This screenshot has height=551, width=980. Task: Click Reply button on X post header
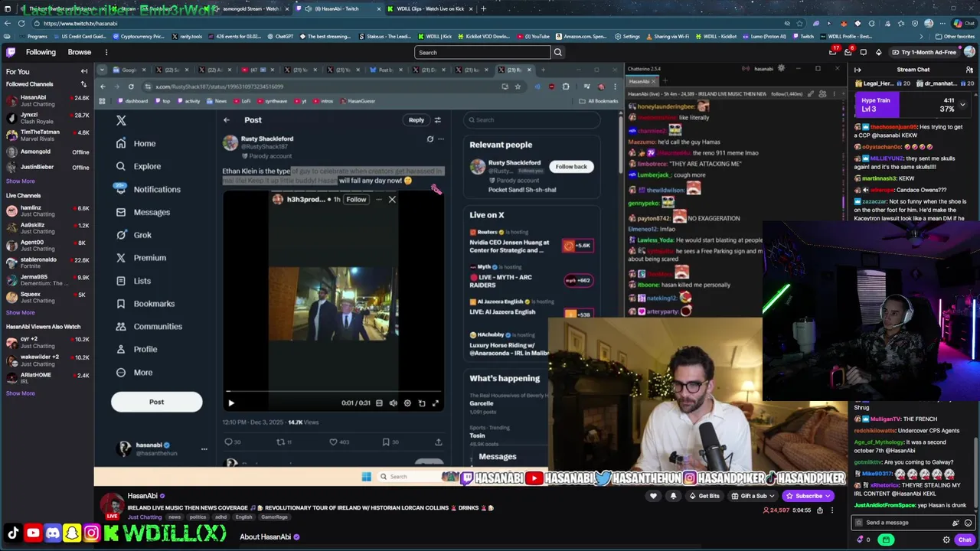point(416,120)
